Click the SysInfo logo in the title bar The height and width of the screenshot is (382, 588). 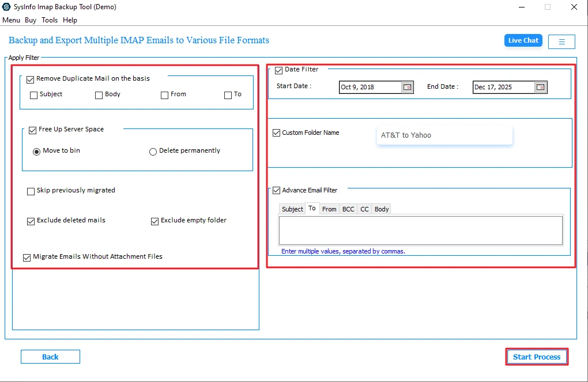click(7, 6)
